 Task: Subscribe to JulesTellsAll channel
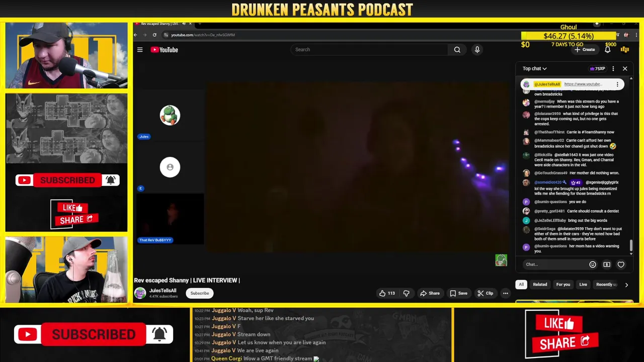(200, 293)
